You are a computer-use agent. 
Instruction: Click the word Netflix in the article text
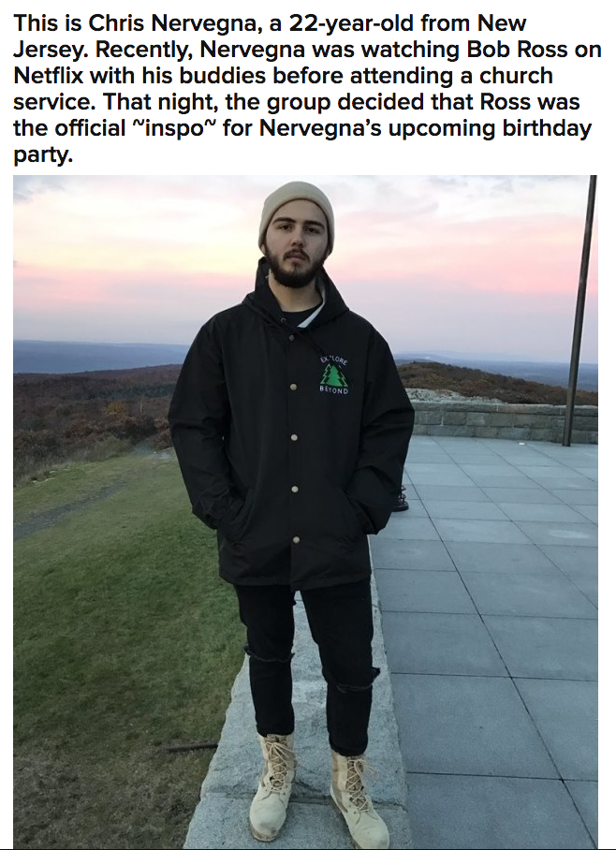click(49, 75)
